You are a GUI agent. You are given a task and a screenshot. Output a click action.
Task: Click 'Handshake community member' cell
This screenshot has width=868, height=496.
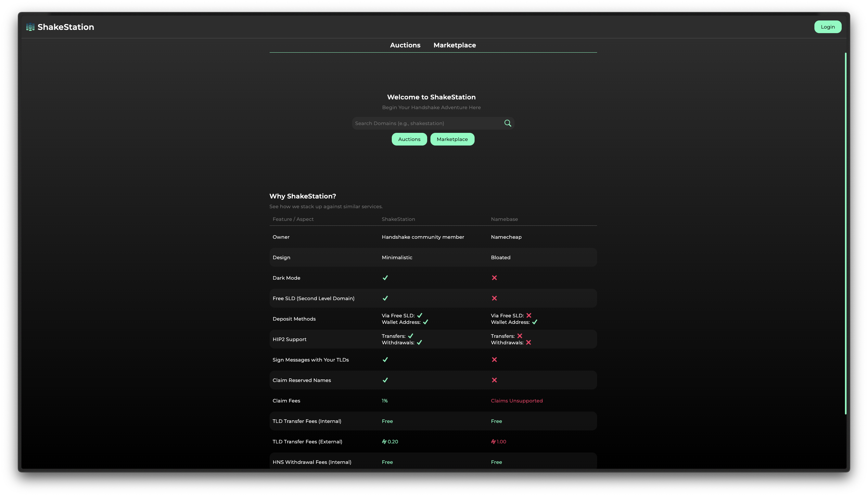[x=423, y=237]
